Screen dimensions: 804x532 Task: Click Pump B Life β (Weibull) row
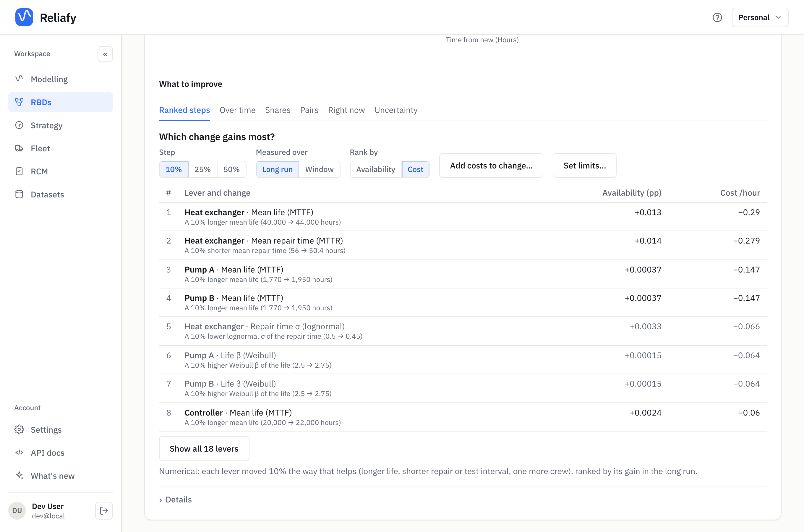pyautogui.click(x=463, y=388)
